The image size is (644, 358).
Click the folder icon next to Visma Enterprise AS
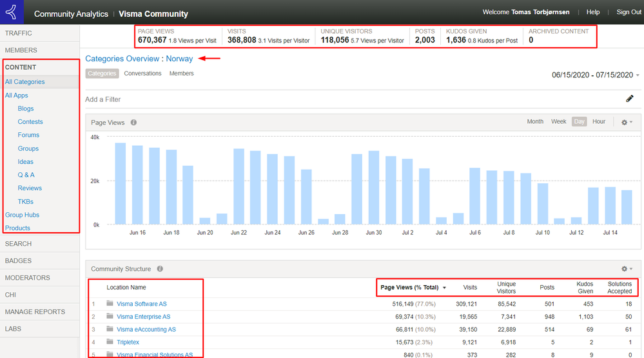tap(110, 316)
